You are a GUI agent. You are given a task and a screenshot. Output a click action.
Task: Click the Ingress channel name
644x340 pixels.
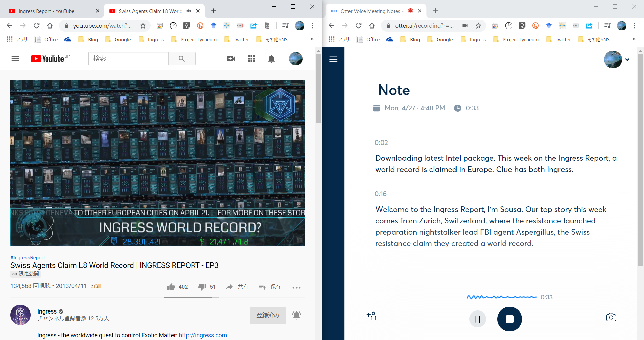click(47, 311)
